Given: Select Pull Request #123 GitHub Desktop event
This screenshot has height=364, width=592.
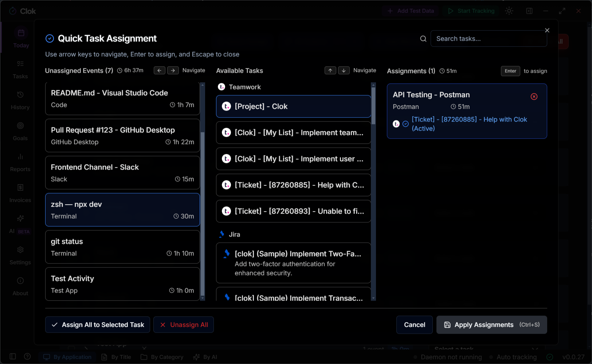Looking at the screenshot, I should (x=122, y=135).
